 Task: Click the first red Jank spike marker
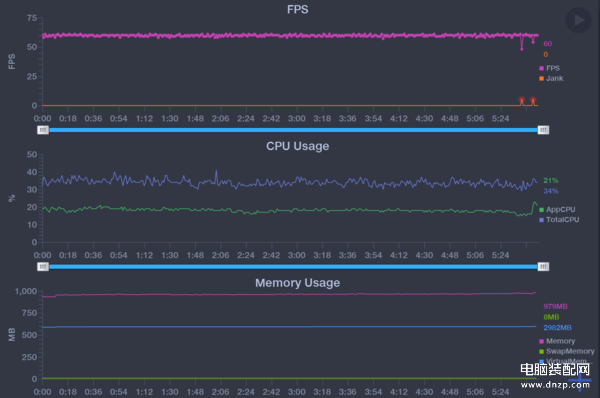(x=522, y=101)
